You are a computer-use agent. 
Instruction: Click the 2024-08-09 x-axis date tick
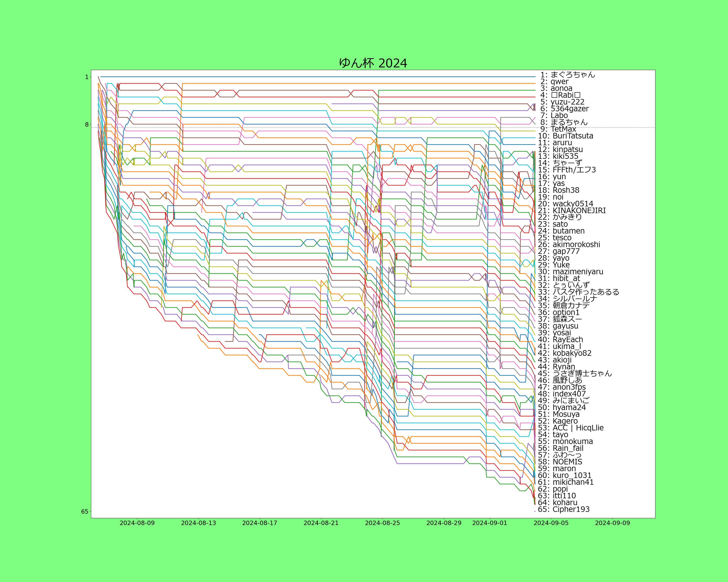137,523
